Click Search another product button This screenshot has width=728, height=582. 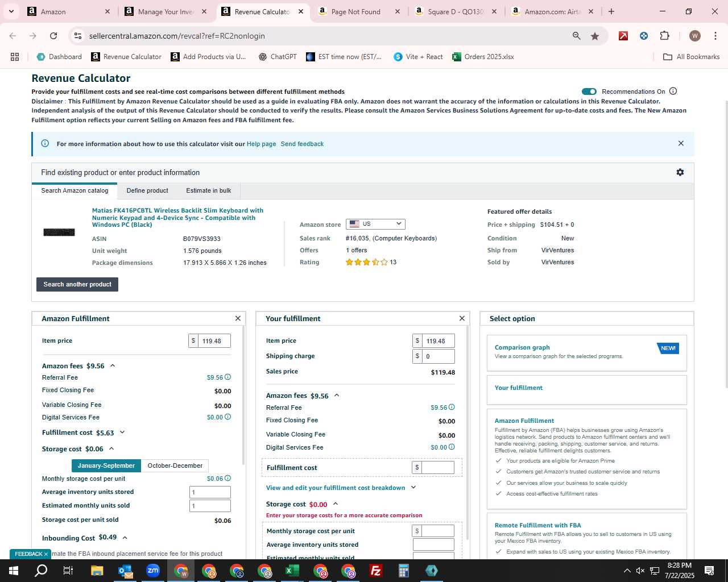77,284
